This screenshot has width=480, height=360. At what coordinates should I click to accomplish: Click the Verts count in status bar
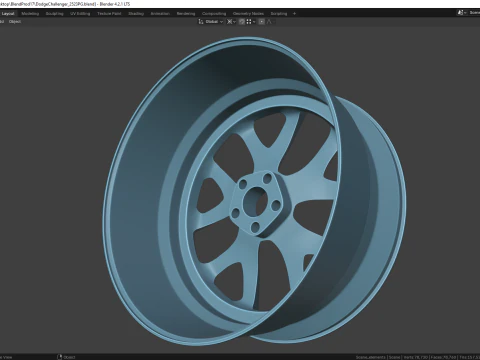416,357
